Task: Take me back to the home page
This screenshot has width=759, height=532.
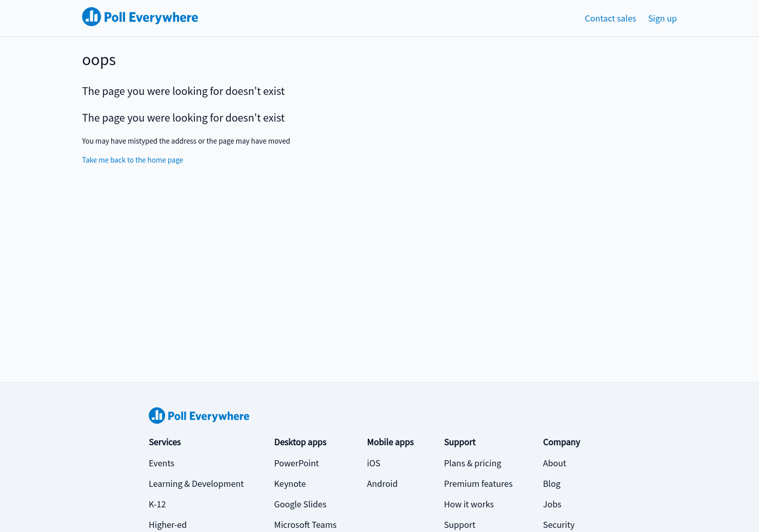Action: coord(132,160)
